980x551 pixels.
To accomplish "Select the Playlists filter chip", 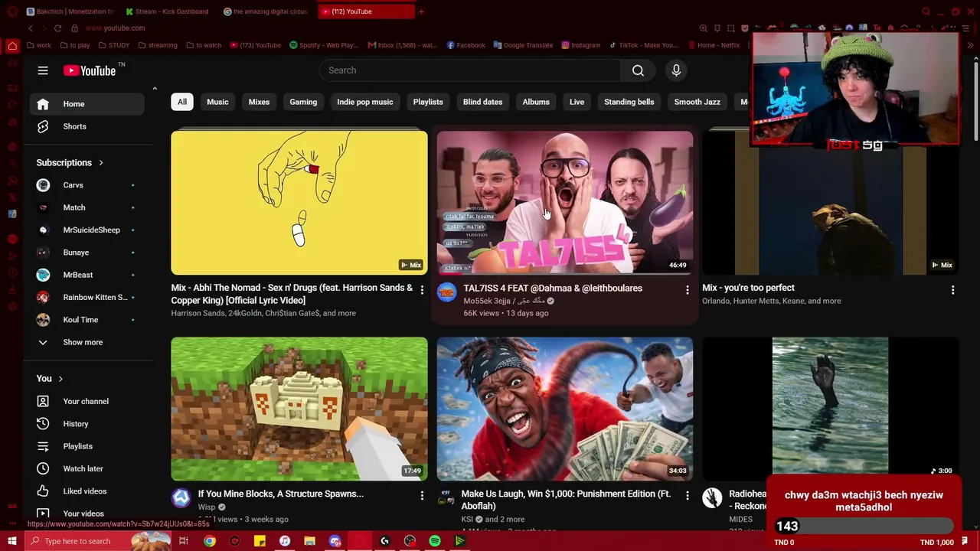I will click(x=428, y=102).
